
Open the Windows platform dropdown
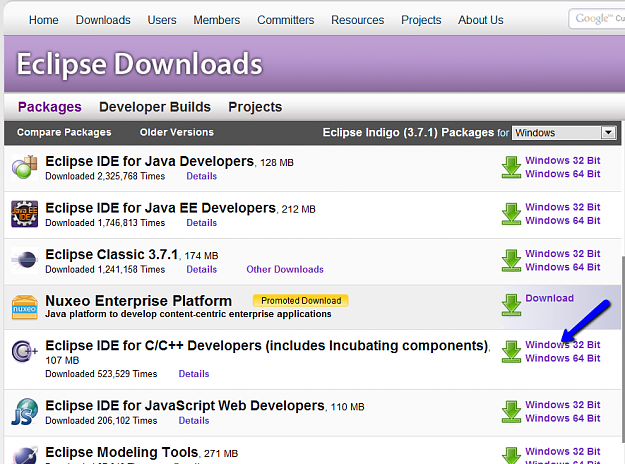coord(564,132)
